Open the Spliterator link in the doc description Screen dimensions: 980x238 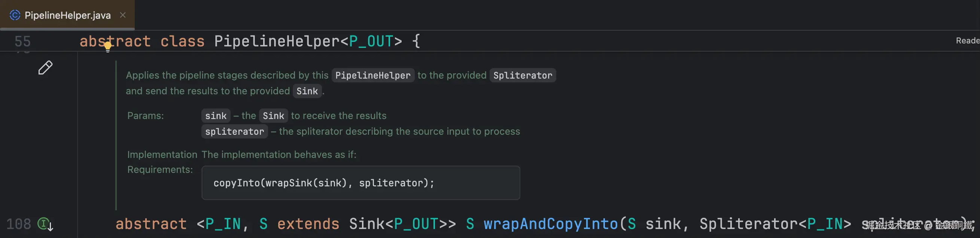[x=522, y=75]
